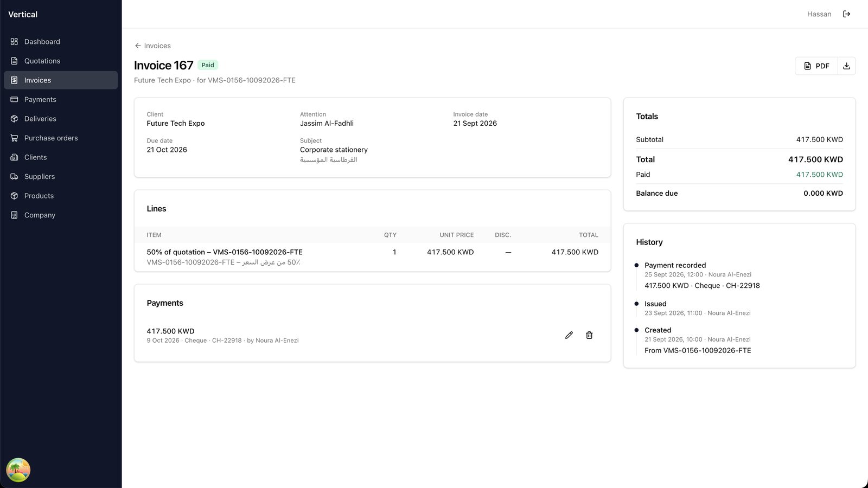The height and width of the screenshot is (488, 868).
Task: Click the Deliveries box icon
Action: click(x=14, y=119)
